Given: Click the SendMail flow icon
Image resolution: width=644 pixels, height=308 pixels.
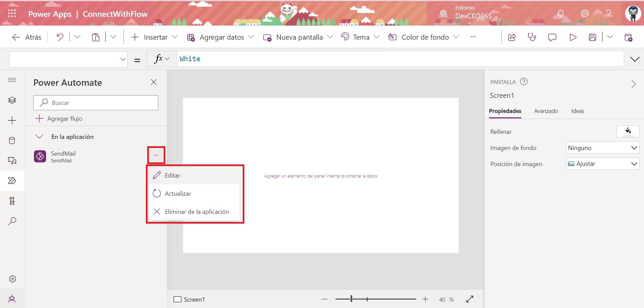Looking at the screenshot, I should [40, 156].
